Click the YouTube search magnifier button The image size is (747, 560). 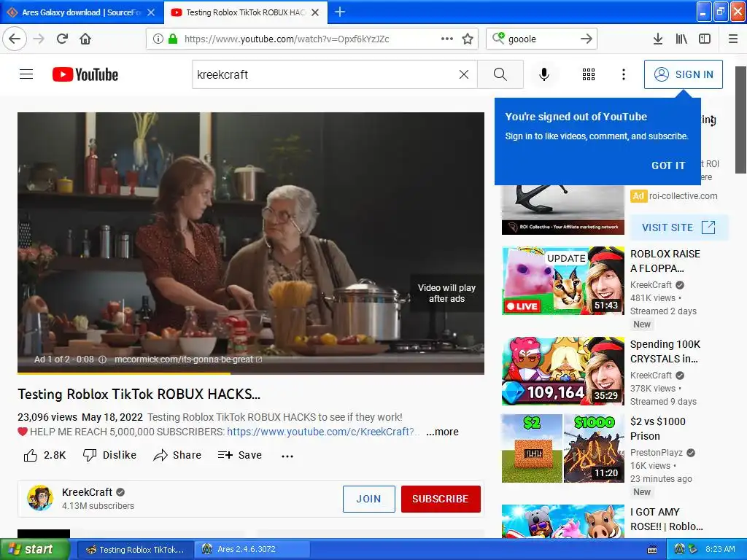pos(500,74)
